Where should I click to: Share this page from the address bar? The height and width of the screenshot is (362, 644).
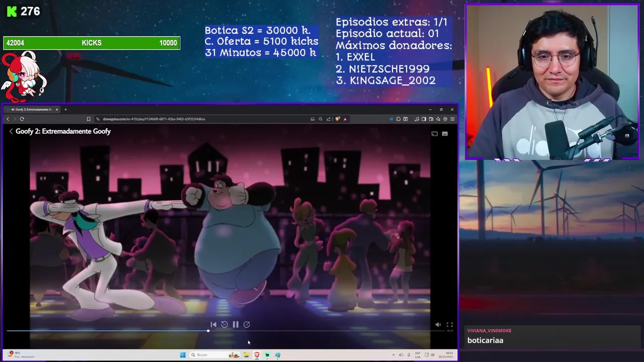(329, 119)
